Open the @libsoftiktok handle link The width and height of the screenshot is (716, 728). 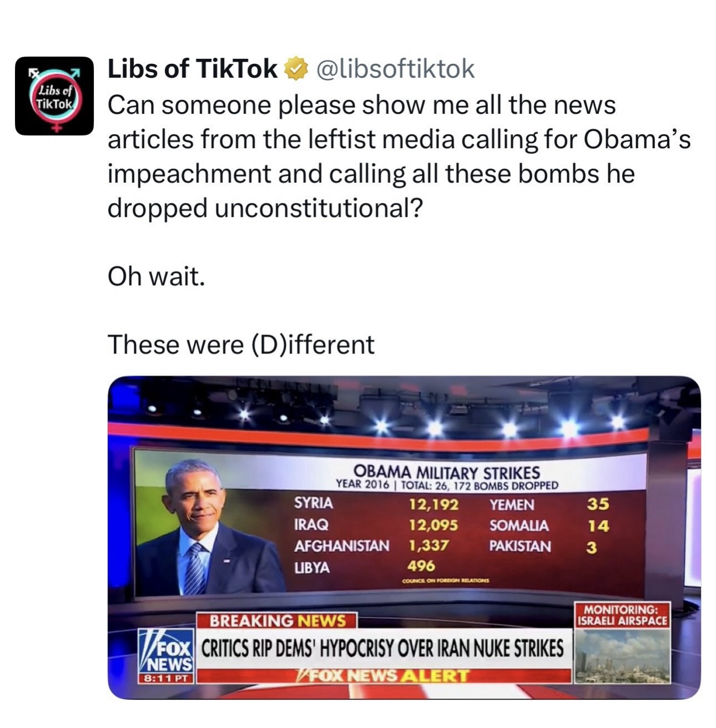coord(395,69)
